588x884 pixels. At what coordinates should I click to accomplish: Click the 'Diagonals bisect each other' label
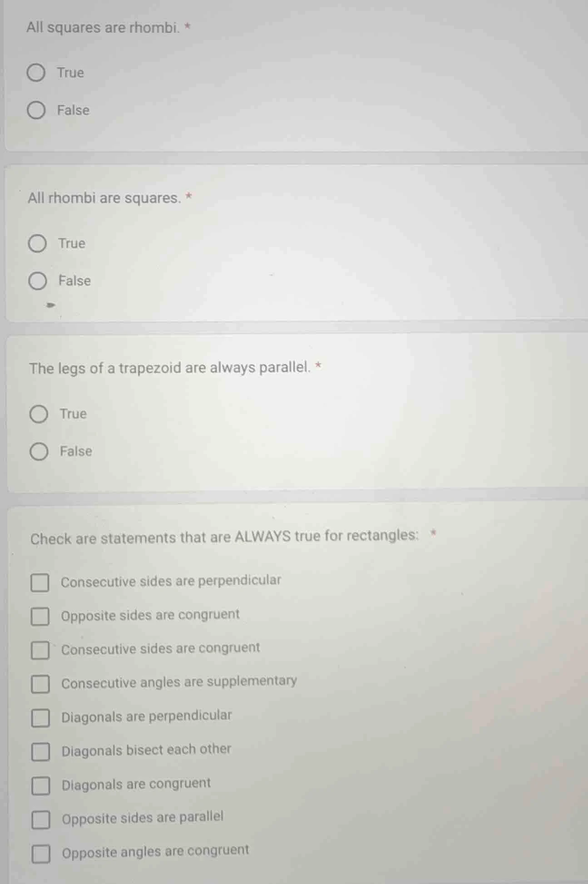coord(146,750)
